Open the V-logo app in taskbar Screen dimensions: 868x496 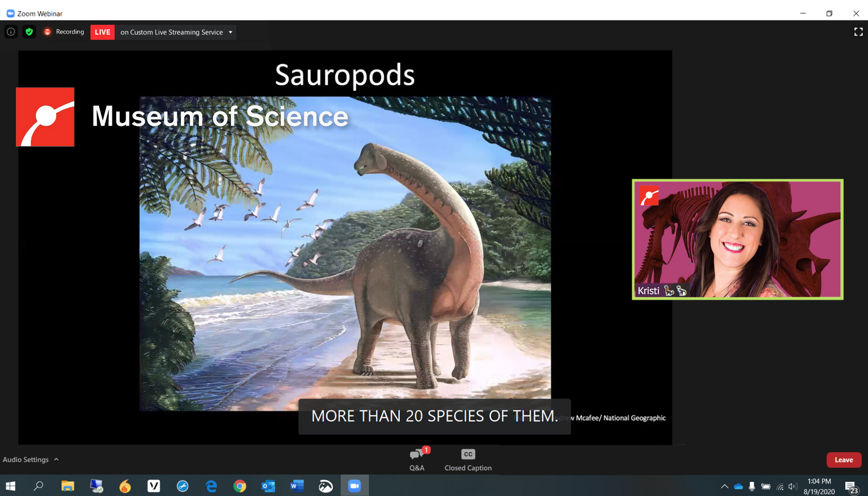153,486
